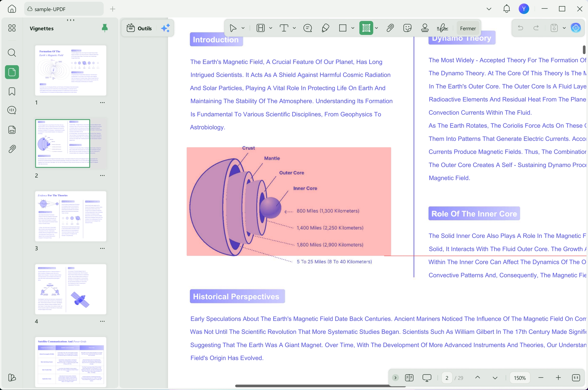Open the UPDF AI swirl icon
This screenshot has width=588, height=390.
576,28
